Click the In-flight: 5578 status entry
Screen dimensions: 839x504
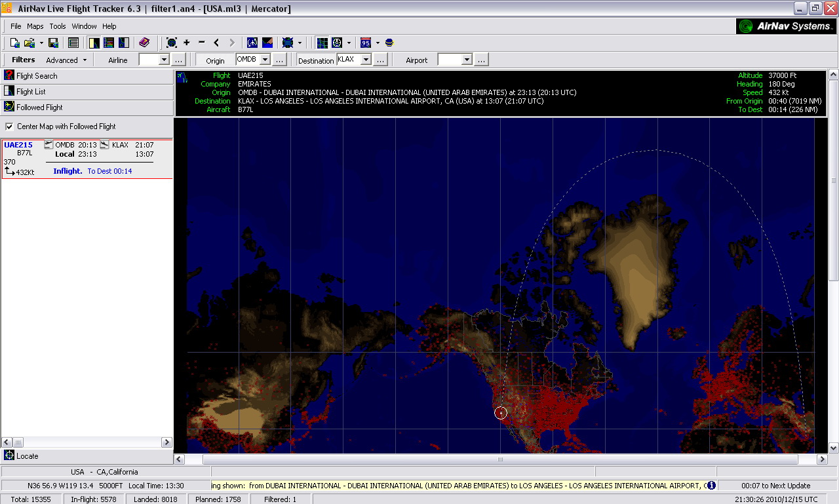(x=94, y=499)
